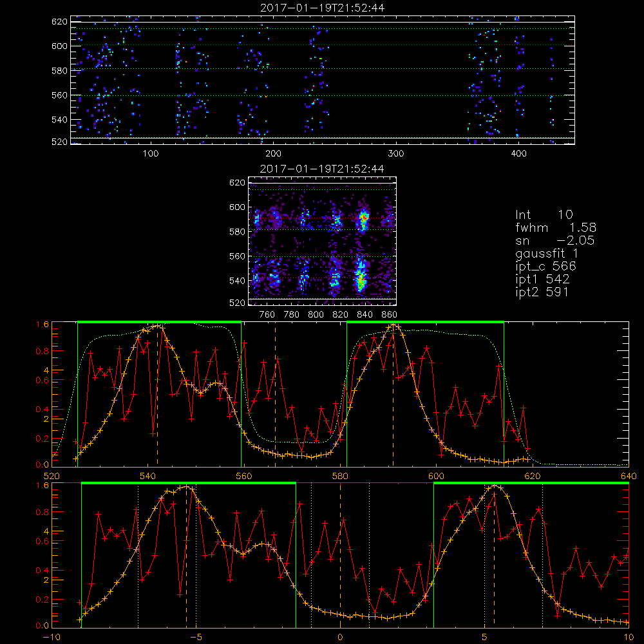Click the timestamp title above the wide spectrogram
The height and width of the screenshot is (644, 644).
(x=323, y=8)
